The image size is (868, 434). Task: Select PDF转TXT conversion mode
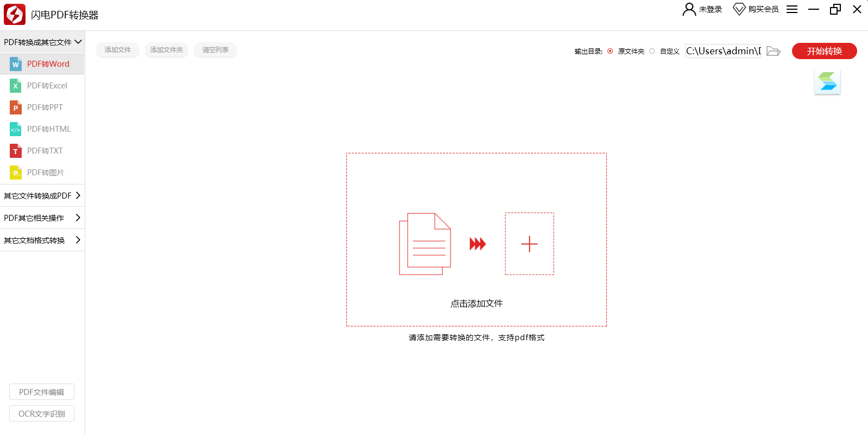(x=42, y=151)
